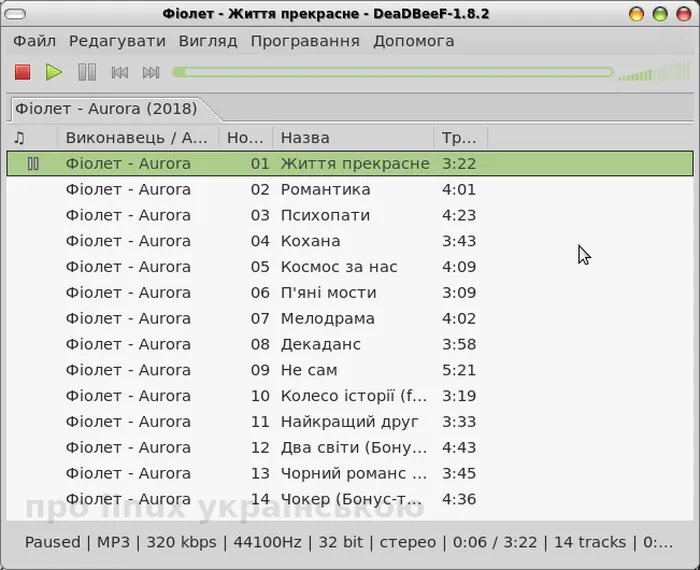700x570 pixels.
Task: Select track 05 Космос за нас
Action: [x=350, y=267]
